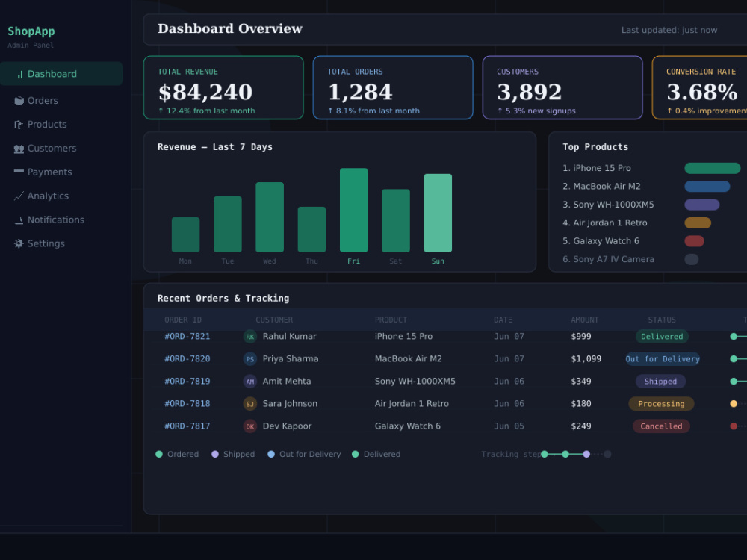Screen dimensions: 747x560
Task: Click the Notifications icon in sidebar
Action: (19, 220)
